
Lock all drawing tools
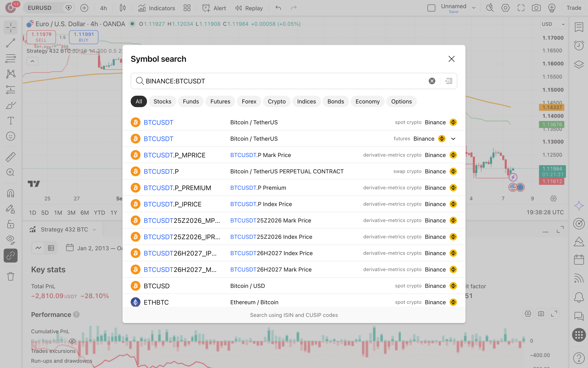tap(10, 224)
